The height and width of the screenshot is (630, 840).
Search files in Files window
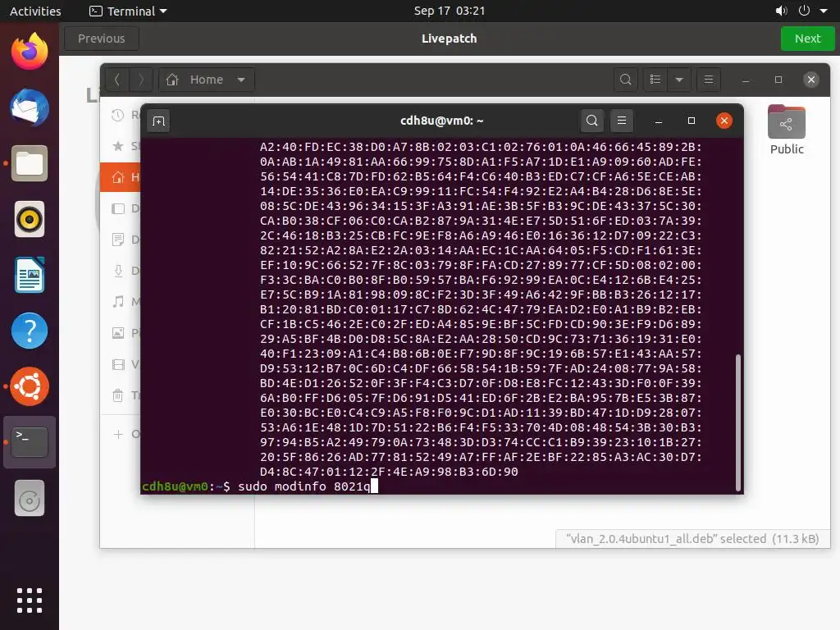point(625,80)
